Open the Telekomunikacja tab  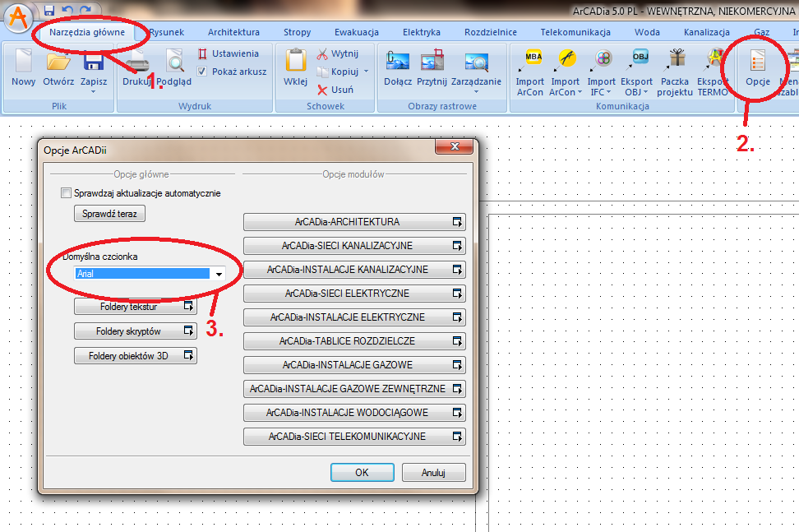[x=575, y=32]
